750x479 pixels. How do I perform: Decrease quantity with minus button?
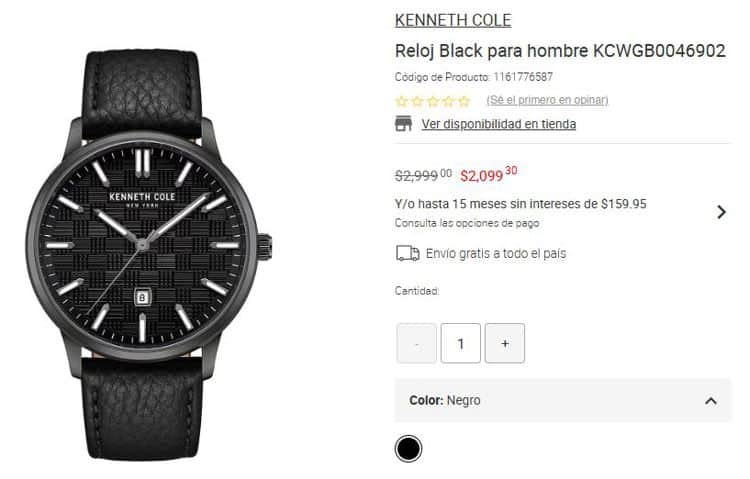click(x=417, y=343)
